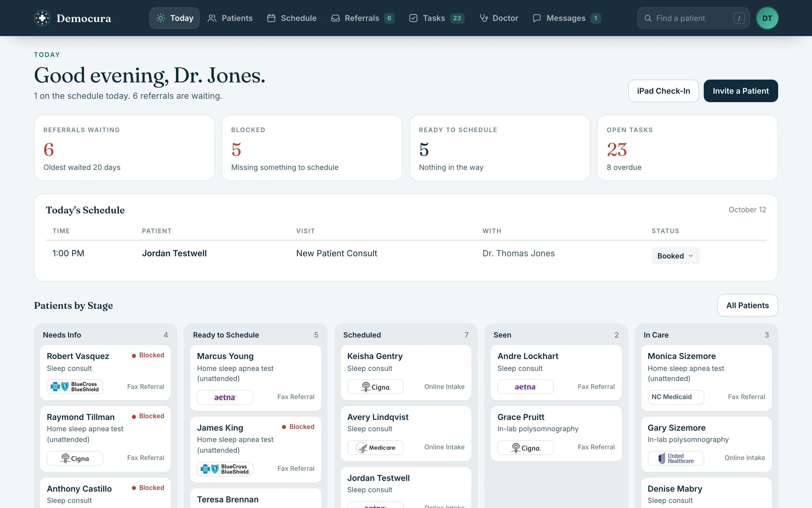
Task: Click the Needs Info column header
Action: (105, 335)
